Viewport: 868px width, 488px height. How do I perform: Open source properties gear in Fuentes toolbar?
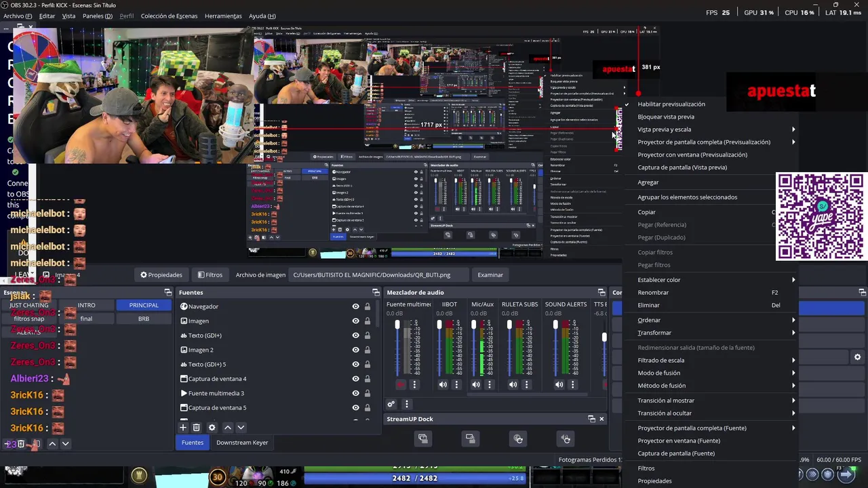[x=212, y=428]
